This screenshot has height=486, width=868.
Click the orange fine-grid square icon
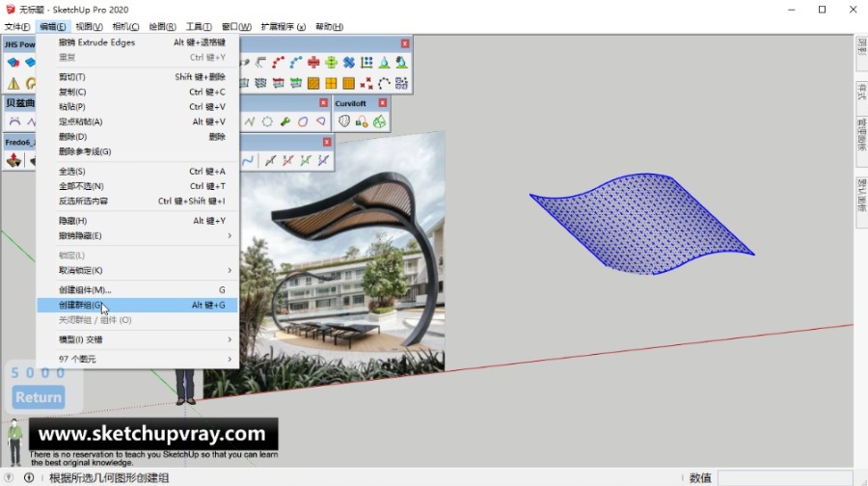tap(349, 83)
